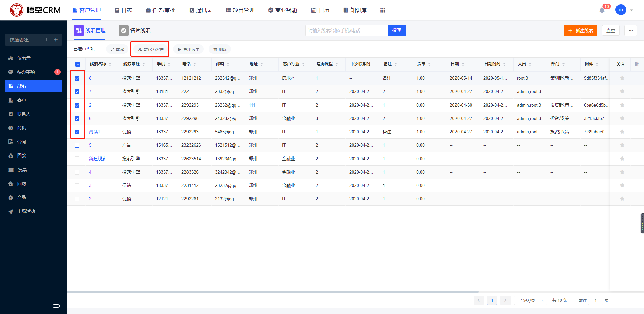This screenshot has height=314, width=644.
Task: Open the 日历 top menu
Action: pyautogui.click(x=320, y=10)
